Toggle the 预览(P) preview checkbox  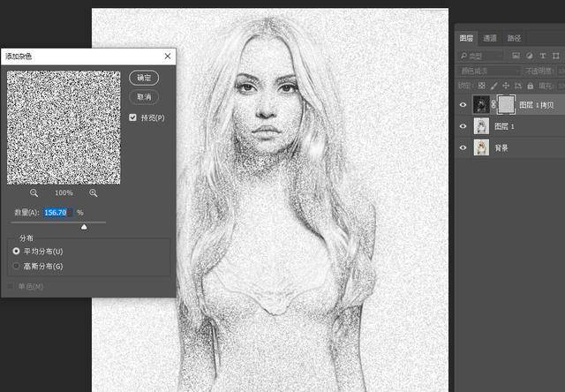click(x=133, y=117)
